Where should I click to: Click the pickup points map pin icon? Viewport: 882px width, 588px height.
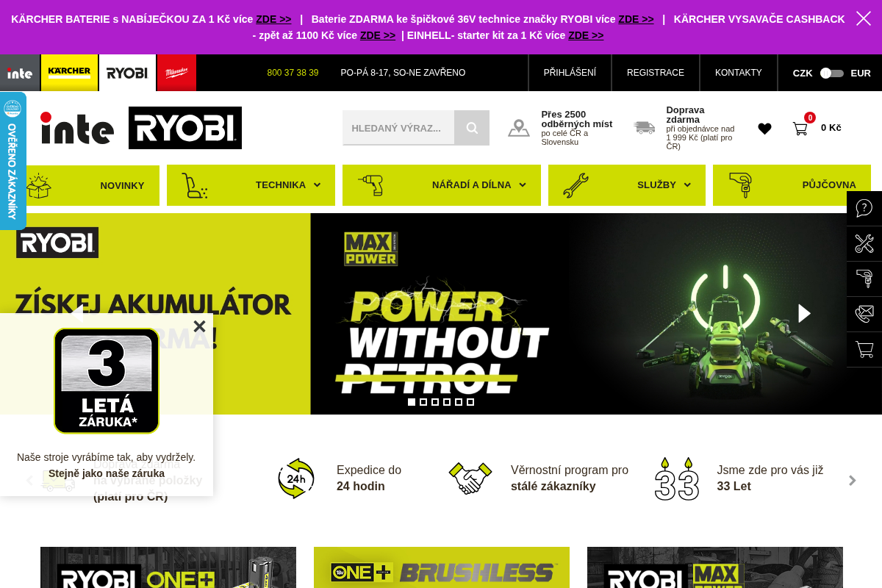coord(519,128)
